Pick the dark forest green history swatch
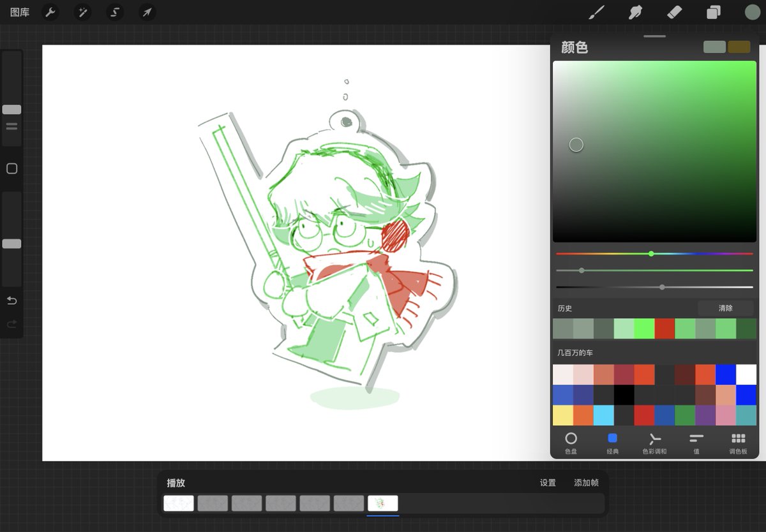 [x=746, y=329]
